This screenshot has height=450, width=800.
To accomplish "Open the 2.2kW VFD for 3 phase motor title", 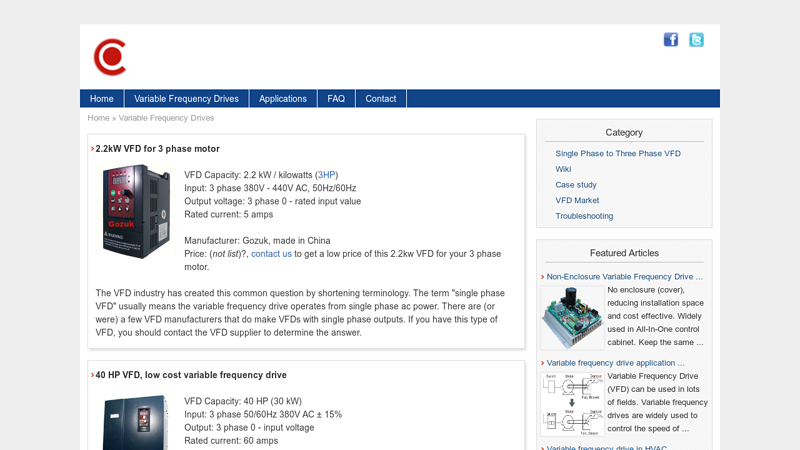I will tap(157, 149).
